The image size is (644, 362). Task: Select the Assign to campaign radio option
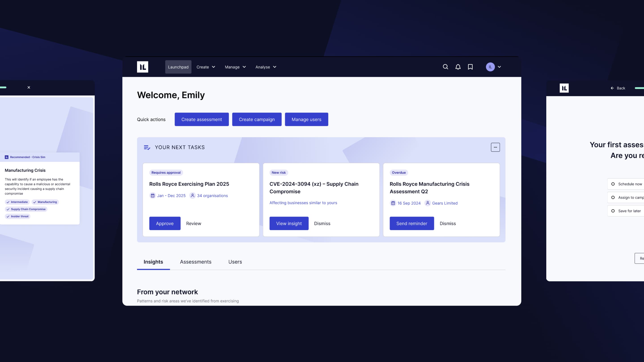[x=613, y=197]
